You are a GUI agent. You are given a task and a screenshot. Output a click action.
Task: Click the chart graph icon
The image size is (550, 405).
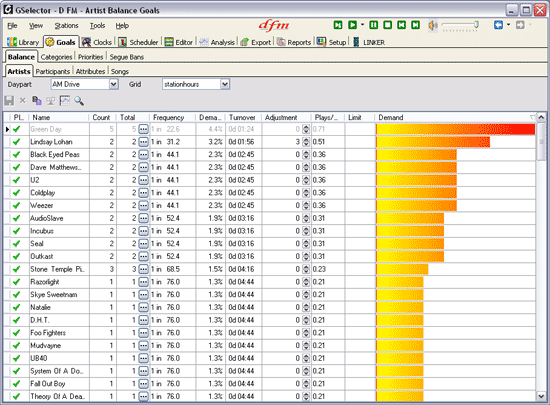click(65, 101)
